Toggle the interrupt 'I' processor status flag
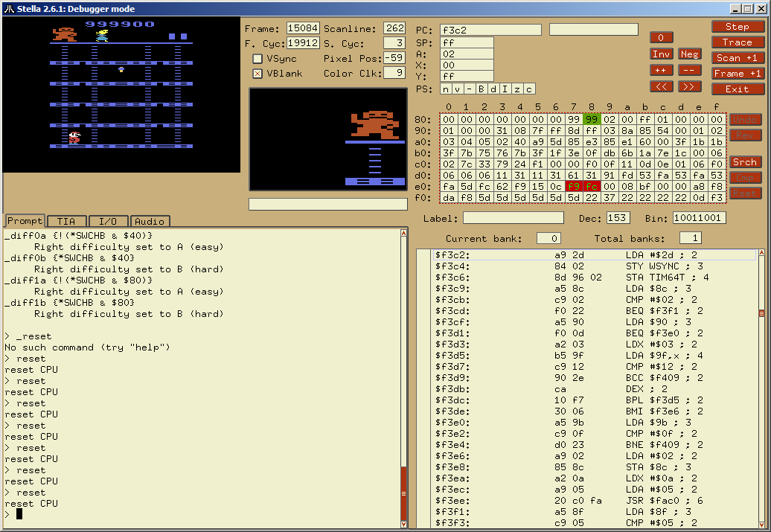771x532 pixels. tap(505, 89)
